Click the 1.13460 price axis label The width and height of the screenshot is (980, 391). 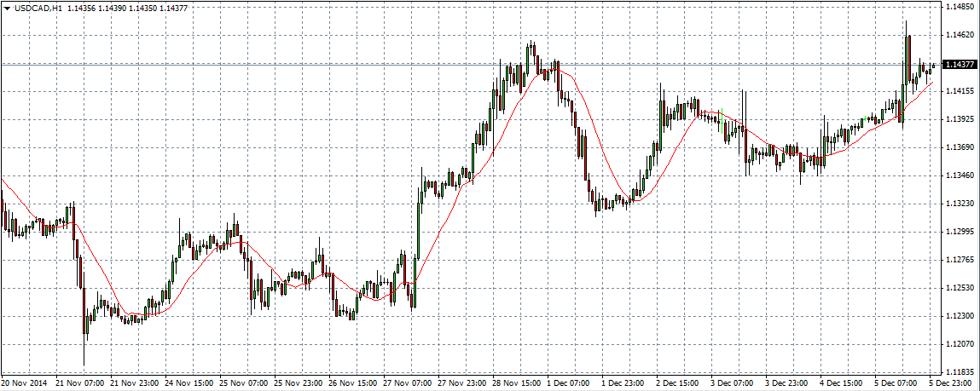coord(960,176)
